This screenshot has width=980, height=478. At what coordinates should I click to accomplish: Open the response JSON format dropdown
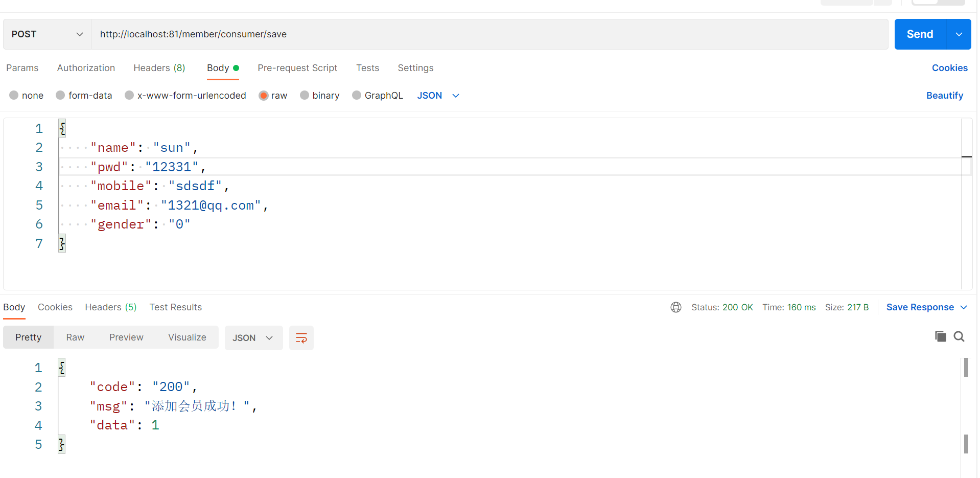coord(253,338)
